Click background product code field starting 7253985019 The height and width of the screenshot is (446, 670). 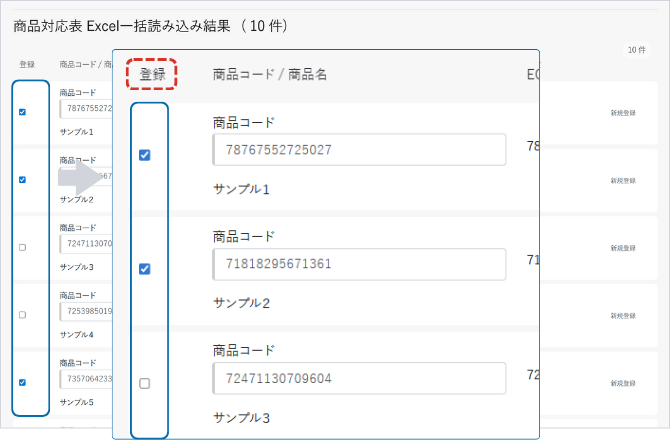(86, 311)
